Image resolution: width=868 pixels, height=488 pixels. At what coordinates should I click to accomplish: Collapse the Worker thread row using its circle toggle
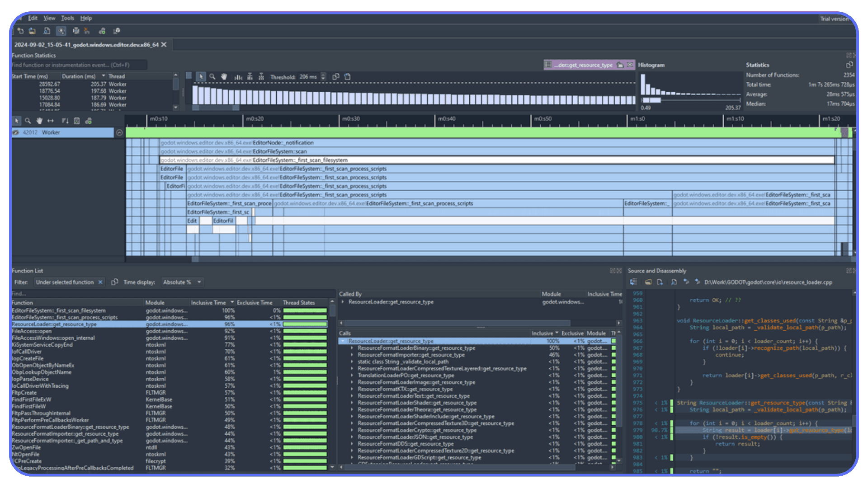coord(120,132)
